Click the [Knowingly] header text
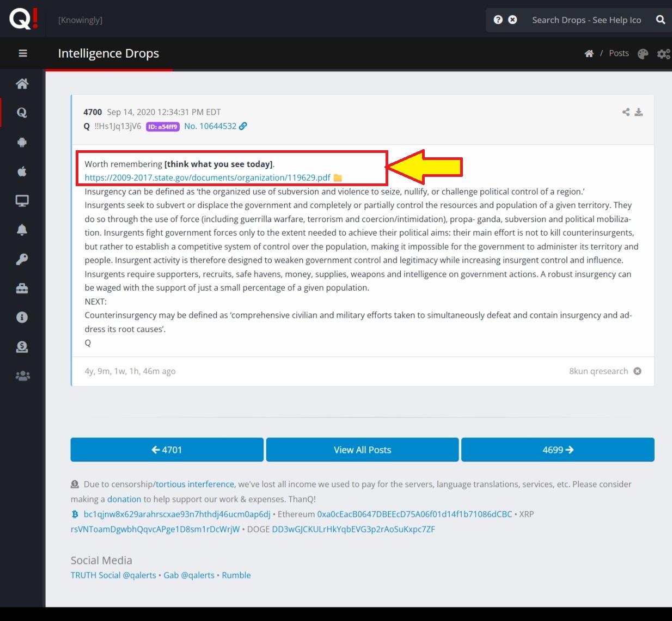The height and width of the screenshot is (621, 672). pyautogui.click(x=81, y=20)
